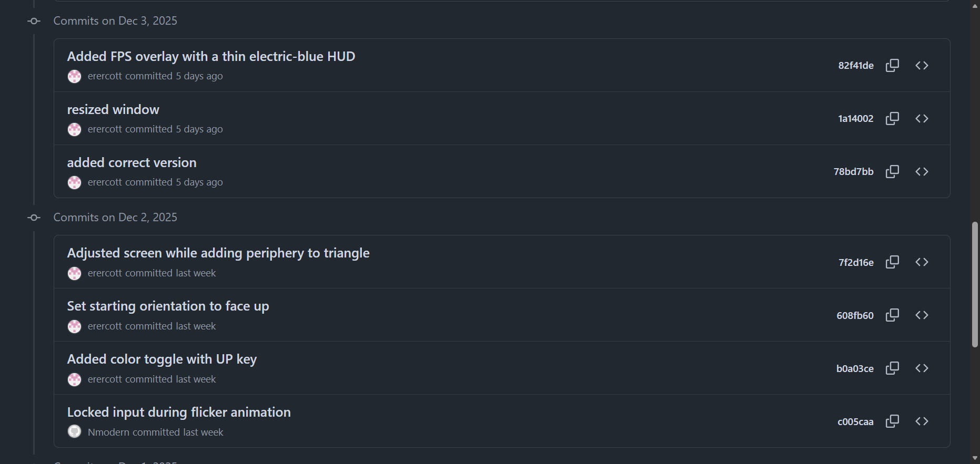Screen dimensions: 980x464
Task: Copy full SHA for commit 1a14002
Action: click(892, 118)
